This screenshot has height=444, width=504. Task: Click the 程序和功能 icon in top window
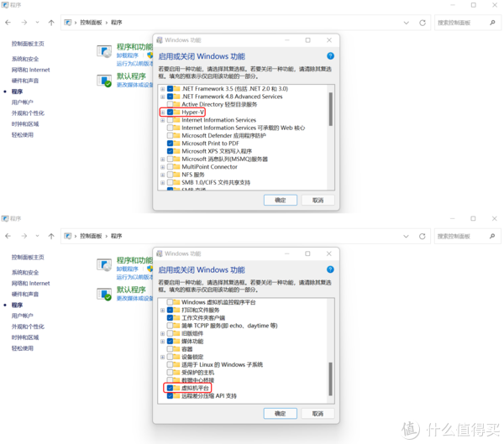tap(104, 51)
